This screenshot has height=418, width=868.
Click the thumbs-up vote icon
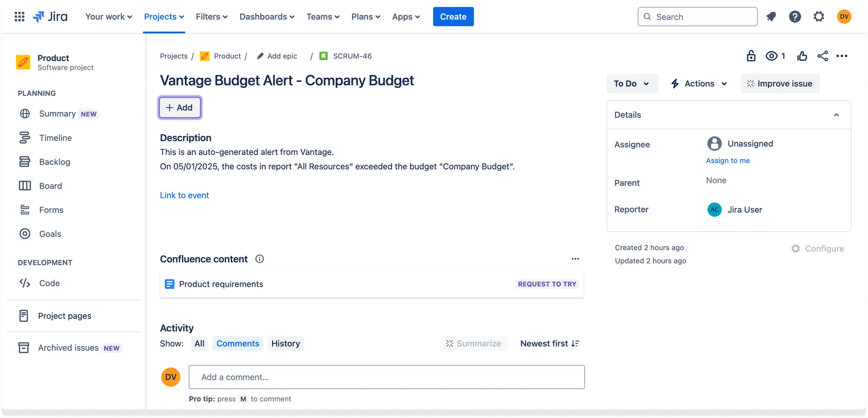[802, 56]
